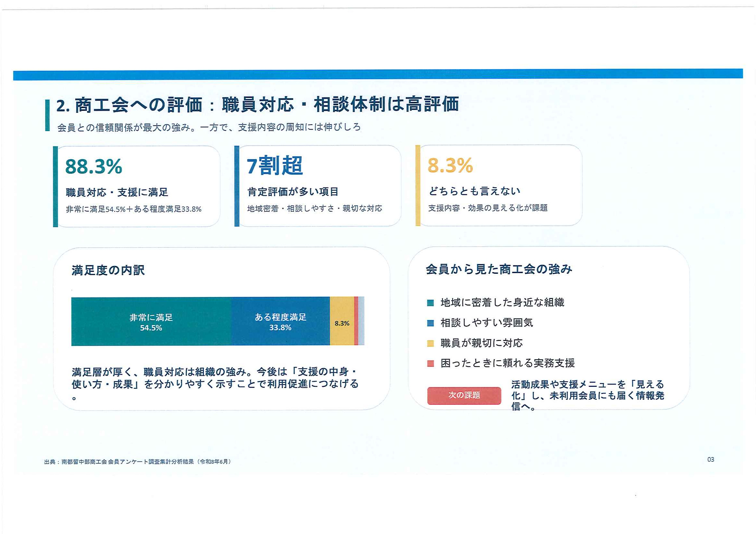
Task: Select the list item 困ったときに頼れる実務支援
Action: pyautogui.click(x=508, y=363)
